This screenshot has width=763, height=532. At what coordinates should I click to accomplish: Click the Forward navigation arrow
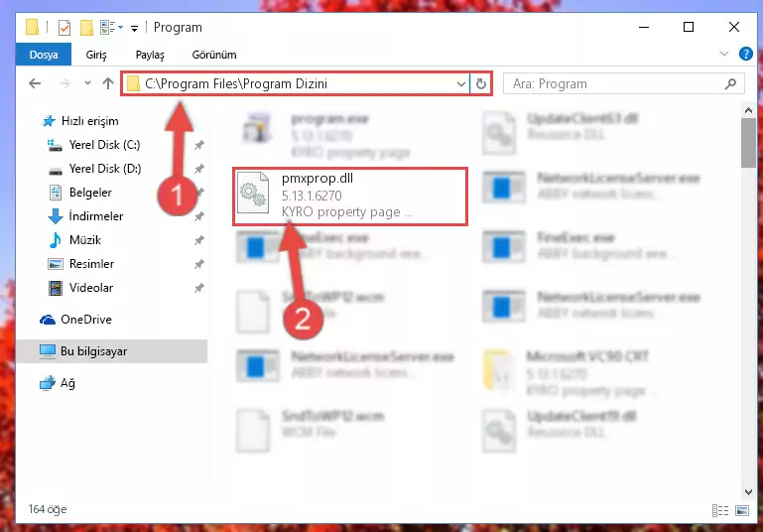coord(64,83)
